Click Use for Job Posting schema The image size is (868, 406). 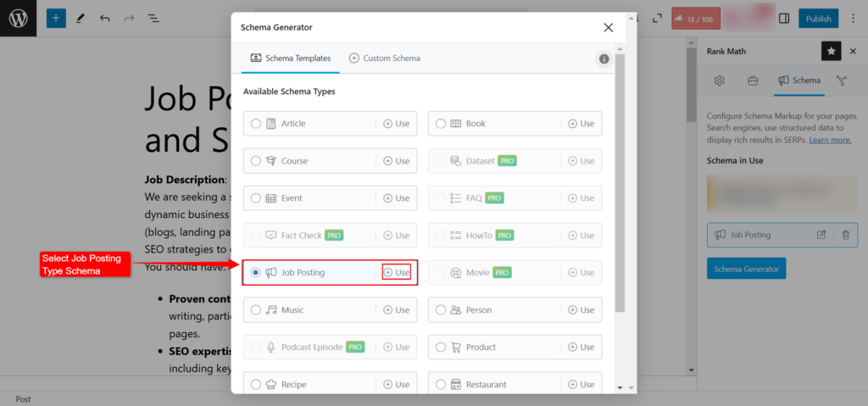pos(397,273)
